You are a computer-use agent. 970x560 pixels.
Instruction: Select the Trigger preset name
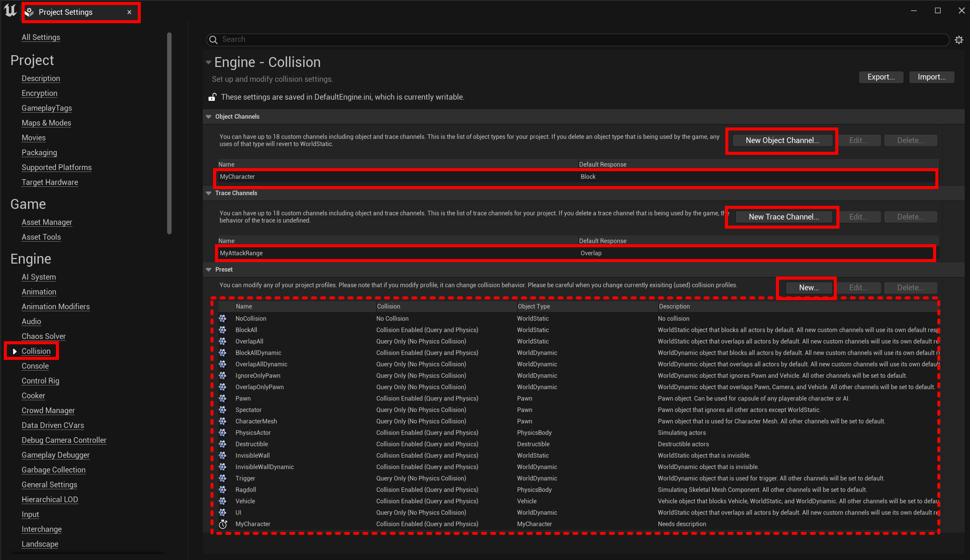pos(245,479)
